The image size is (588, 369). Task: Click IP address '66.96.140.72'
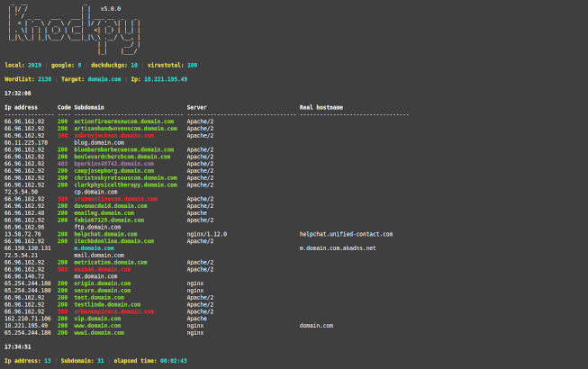[x=24, y=276]
